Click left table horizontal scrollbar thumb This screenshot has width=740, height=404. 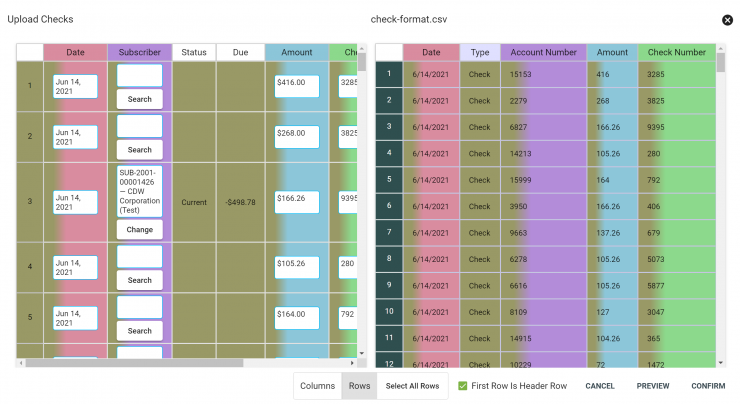135,363
